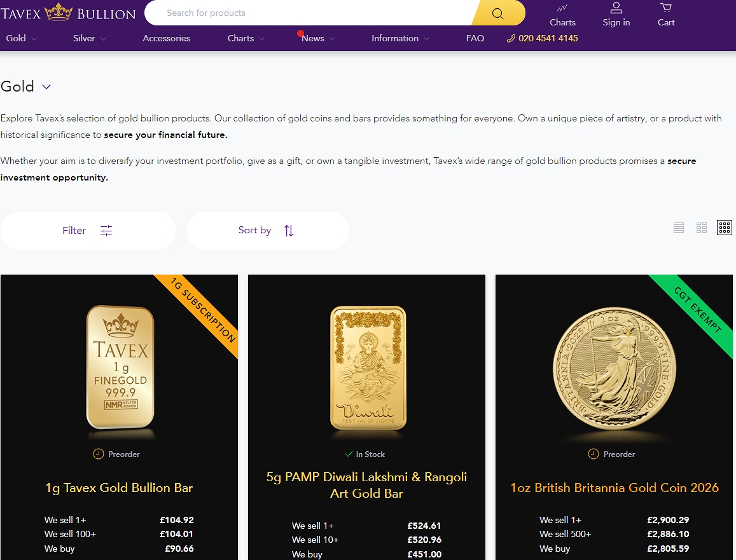Open the News navigation menu

click(318, 38)
